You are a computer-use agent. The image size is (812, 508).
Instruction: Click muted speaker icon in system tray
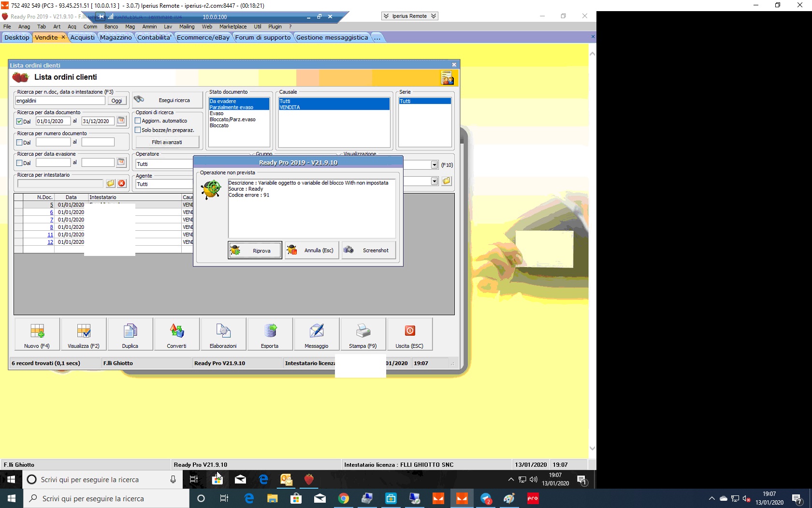(747, 498)
